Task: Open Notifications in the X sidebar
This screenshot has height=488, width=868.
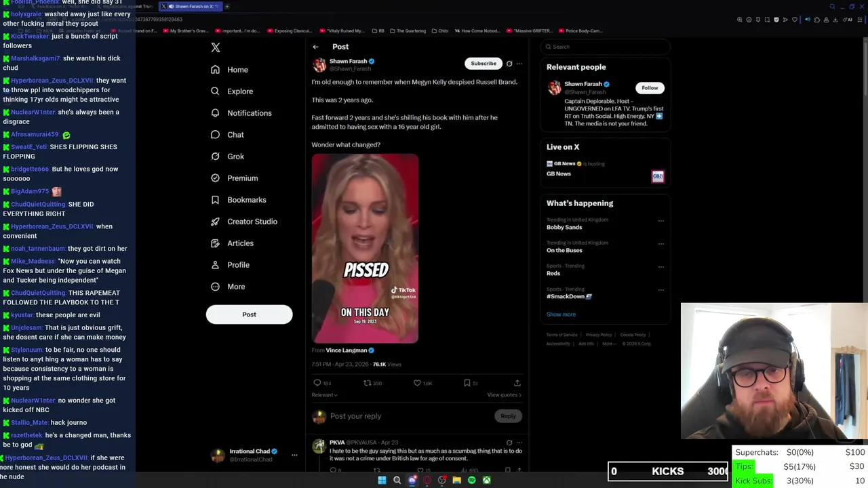Action: 241,113
